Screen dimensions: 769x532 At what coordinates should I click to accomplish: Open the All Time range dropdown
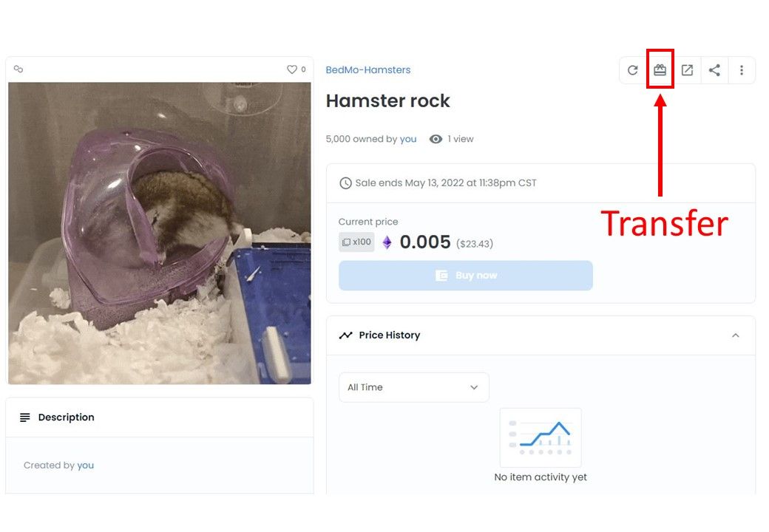[x=414, y=387]
